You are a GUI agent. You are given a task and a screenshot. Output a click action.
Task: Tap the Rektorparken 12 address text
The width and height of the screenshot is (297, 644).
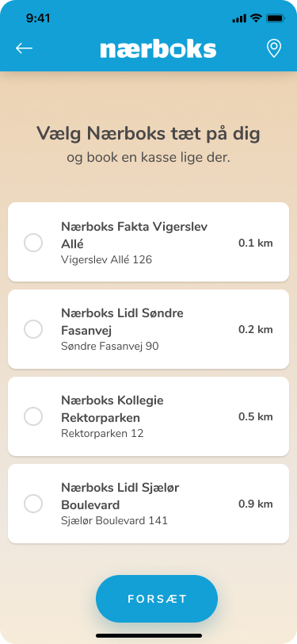tap(102, 433)
